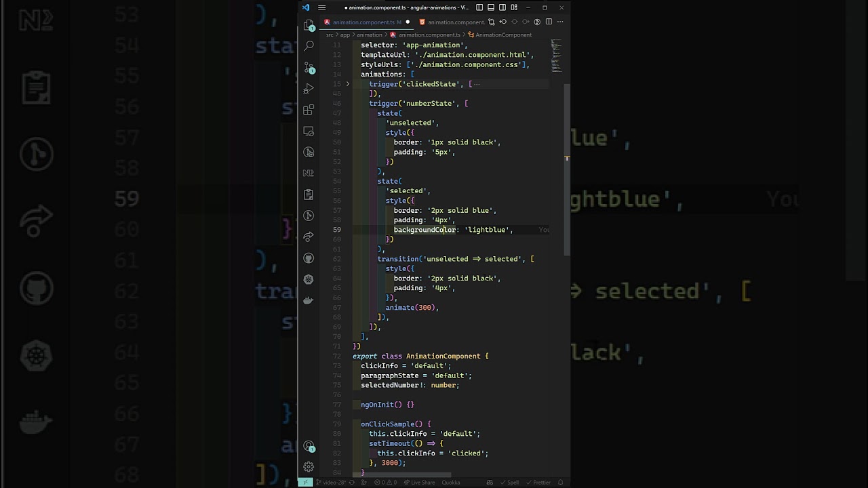Open the notifications bell in status bar
868x488 pixels.
click(x=560, y=483)
